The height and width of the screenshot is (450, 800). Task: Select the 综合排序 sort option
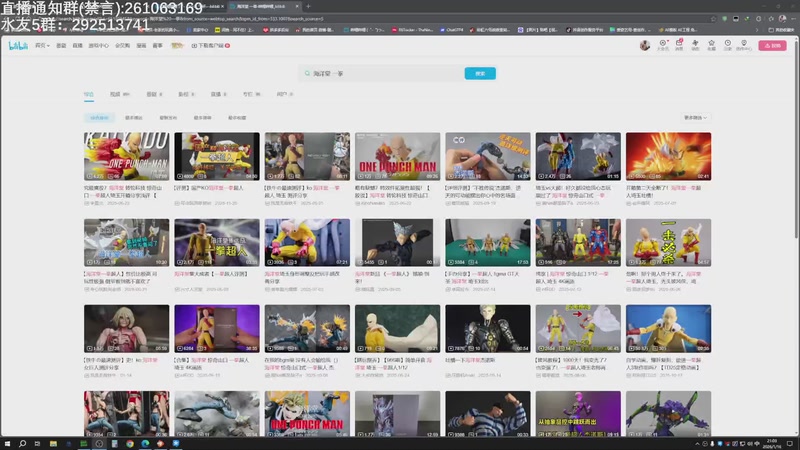[99, 118]
